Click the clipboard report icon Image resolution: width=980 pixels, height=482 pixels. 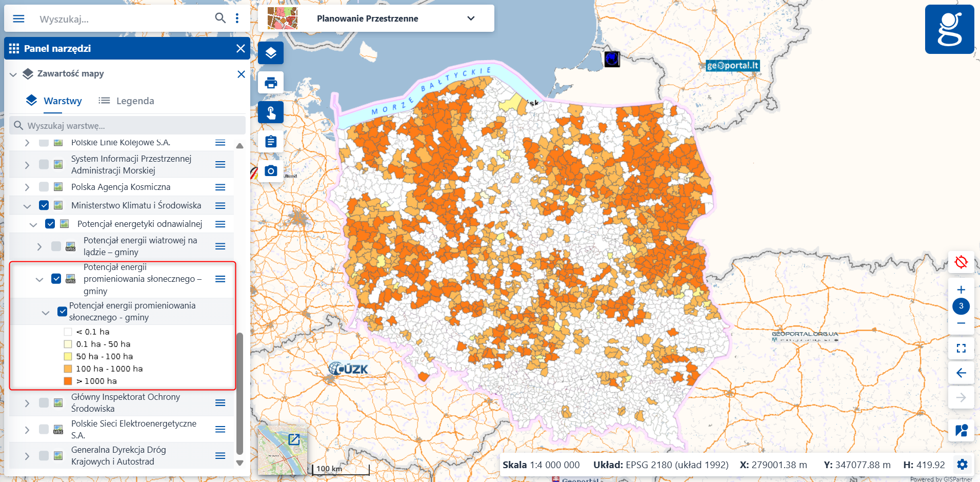(271, 142)
